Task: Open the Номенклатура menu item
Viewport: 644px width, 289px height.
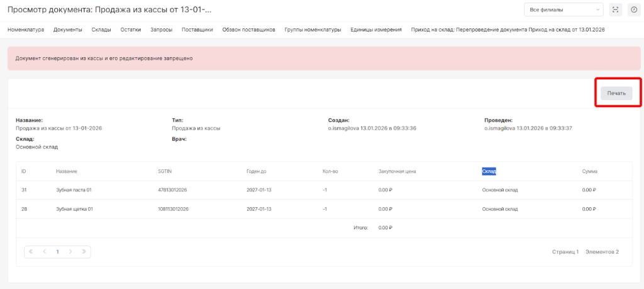Action: tap(26, 30)
